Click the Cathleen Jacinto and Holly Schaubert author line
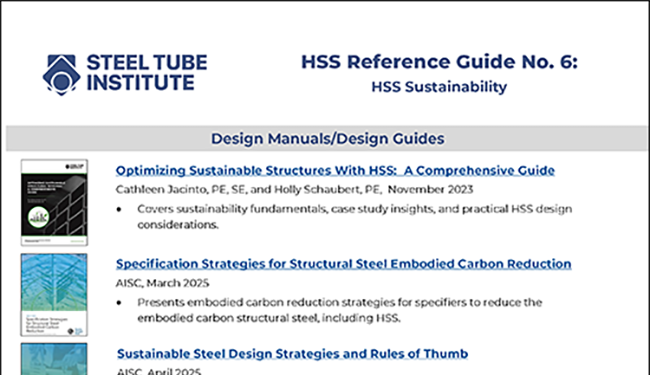Image resolution: width=650 pixels, height=375 pixels. pos(294,189)
